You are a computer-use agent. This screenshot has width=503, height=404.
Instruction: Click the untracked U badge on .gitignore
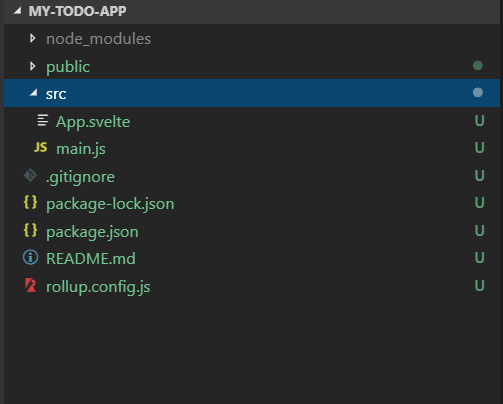click(479, 175)
